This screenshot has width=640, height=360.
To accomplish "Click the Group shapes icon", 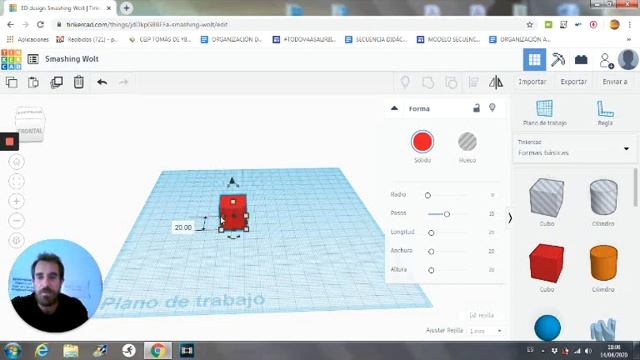I will tap(428, 82).
